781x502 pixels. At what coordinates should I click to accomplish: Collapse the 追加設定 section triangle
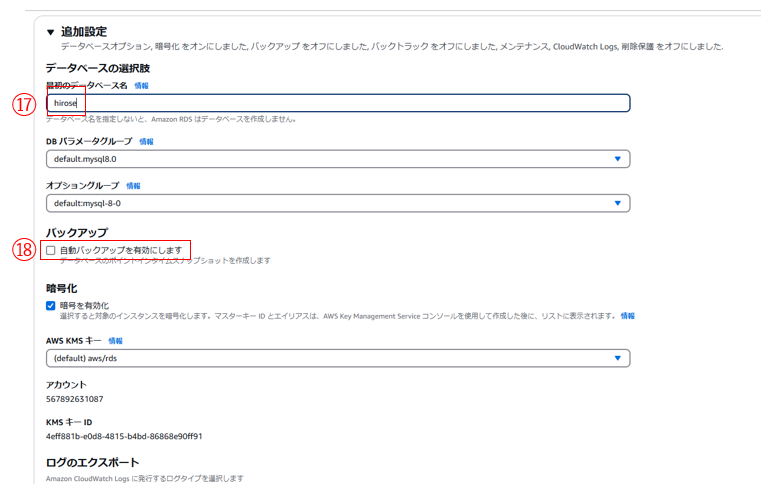(x=50, y=32)
